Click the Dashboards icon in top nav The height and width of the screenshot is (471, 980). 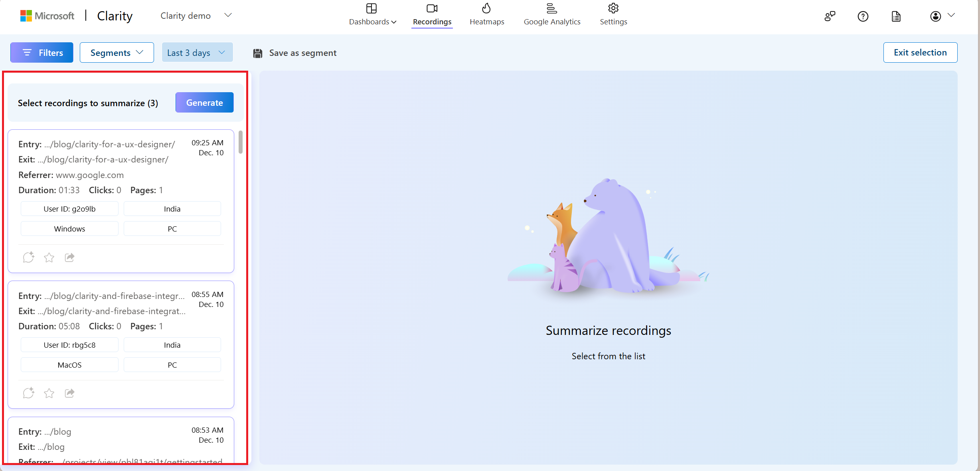373,9
